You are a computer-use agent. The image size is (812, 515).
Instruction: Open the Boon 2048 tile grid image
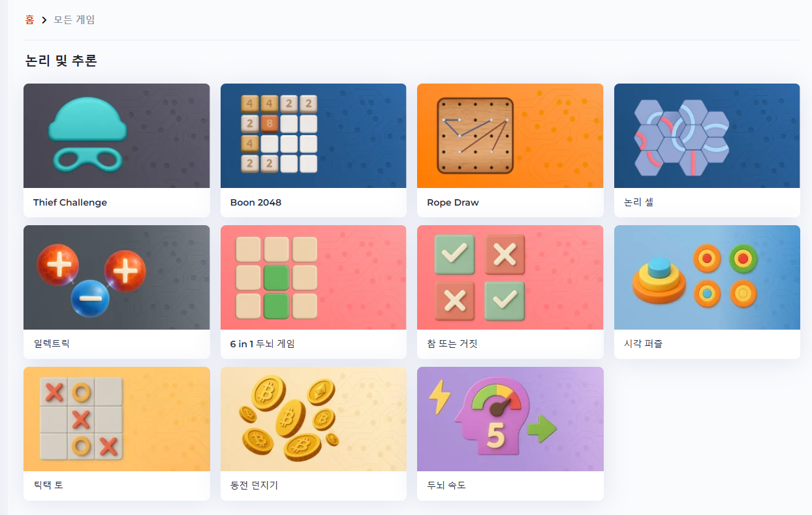pos(313,136)
